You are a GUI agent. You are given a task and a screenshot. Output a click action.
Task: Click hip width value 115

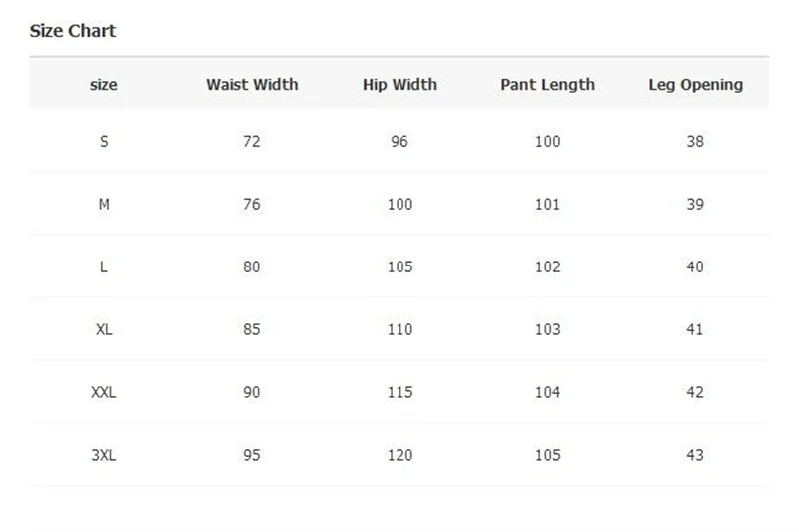tap(400, 392)
